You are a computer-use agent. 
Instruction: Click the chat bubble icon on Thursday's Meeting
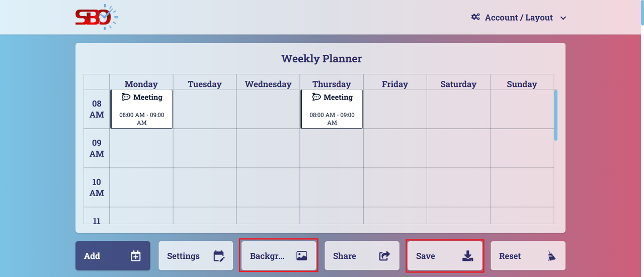(x=316, y=97)
